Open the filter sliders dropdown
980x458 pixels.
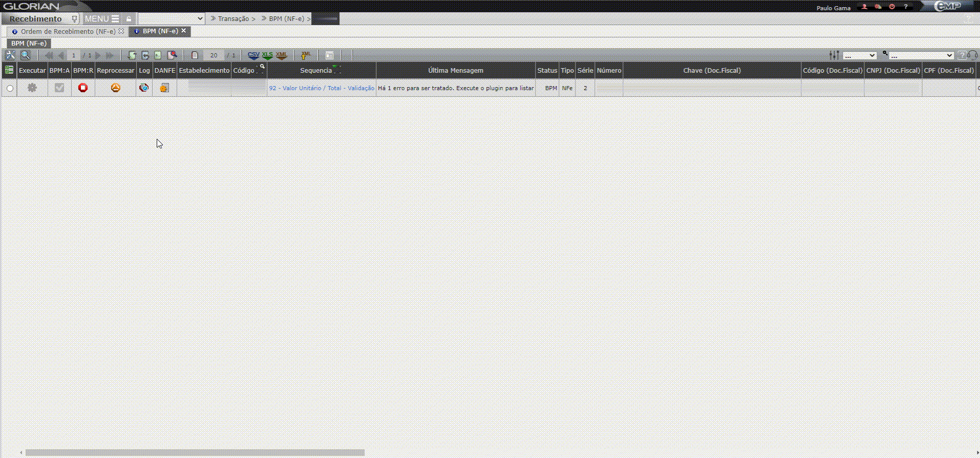coord(860,55)
